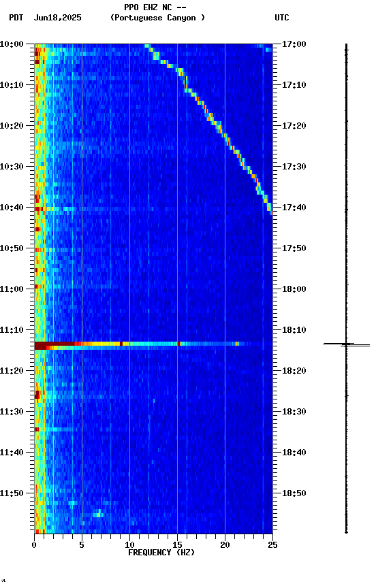The width and height of the screenshot is (376, 588).
Task: Click the 18:40 UTC time label
Action: [x=294, y=453]
